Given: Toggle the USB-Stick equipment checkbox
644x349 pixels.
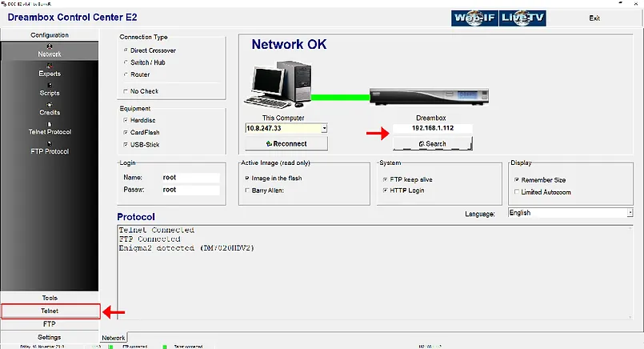Looking at the screenshot, I should coord(126,145).
